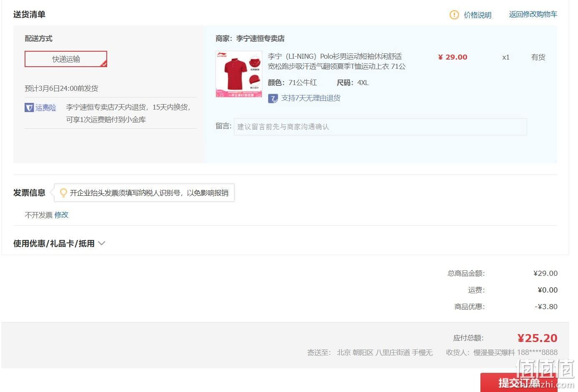578x392 pixels.
Task: Click item price ¥ 29.00
Action: [x=452, y=57]
